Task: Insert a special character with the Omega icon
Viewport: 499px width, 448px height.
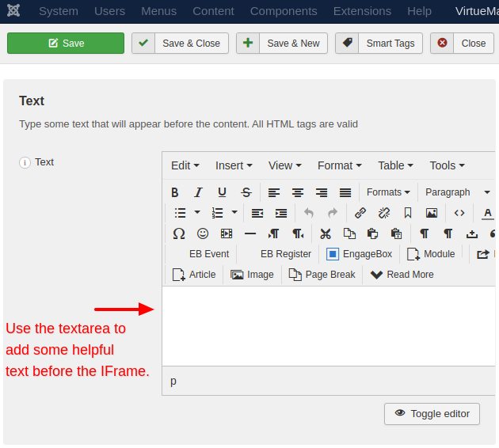Action: click(179, 233)
